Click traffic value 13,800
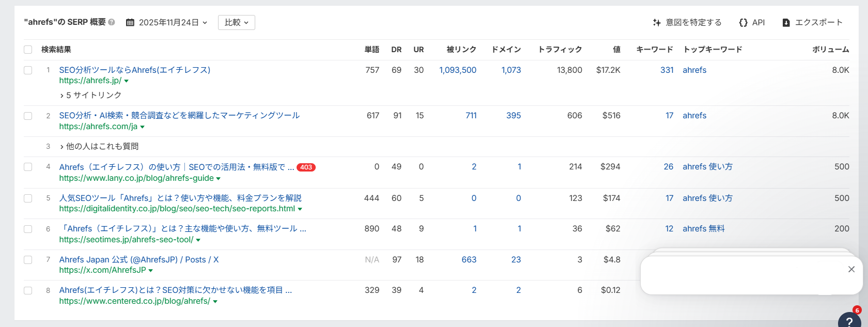 pyautogui.click(x=569, y=70)
